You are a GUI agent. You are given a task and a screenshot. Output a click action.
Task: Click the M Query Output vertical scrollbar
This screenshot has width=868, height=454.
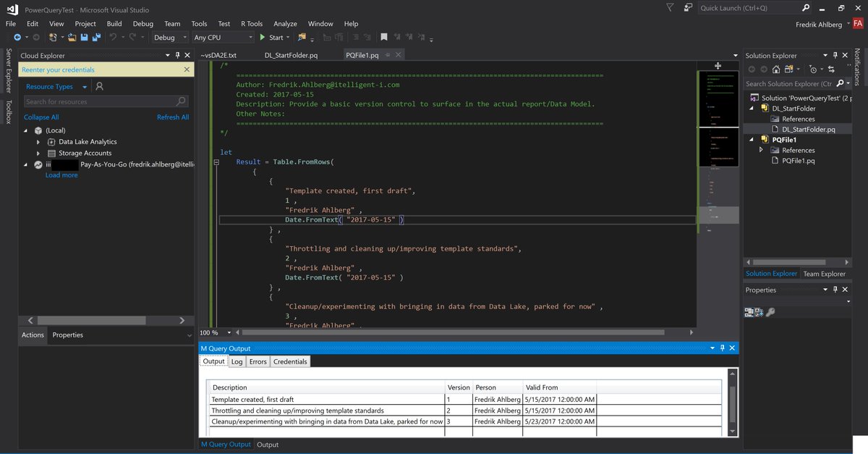[733, 403]
